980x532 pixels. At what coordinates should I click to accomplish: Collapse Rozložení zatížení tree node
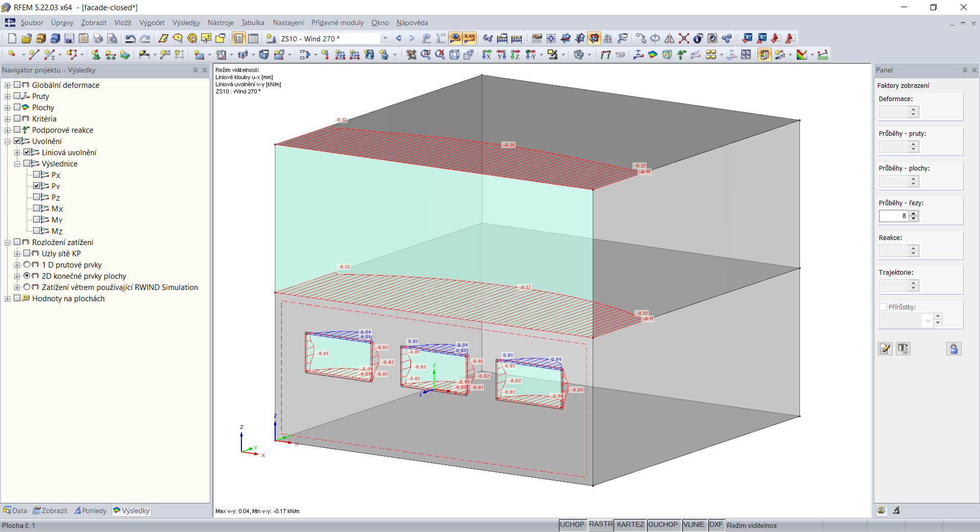[7, 243]
